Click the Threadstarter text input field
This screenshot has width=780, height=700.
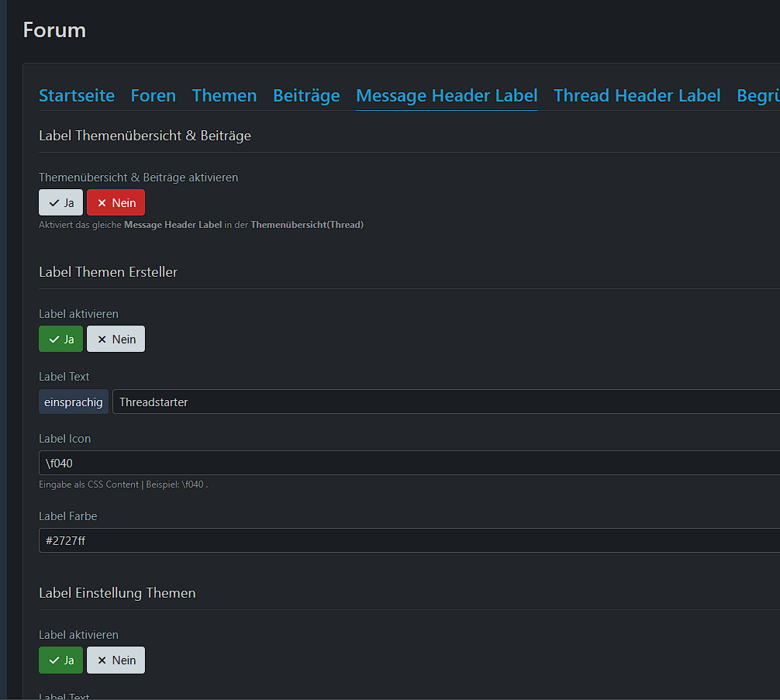click(x=446, y=402)
